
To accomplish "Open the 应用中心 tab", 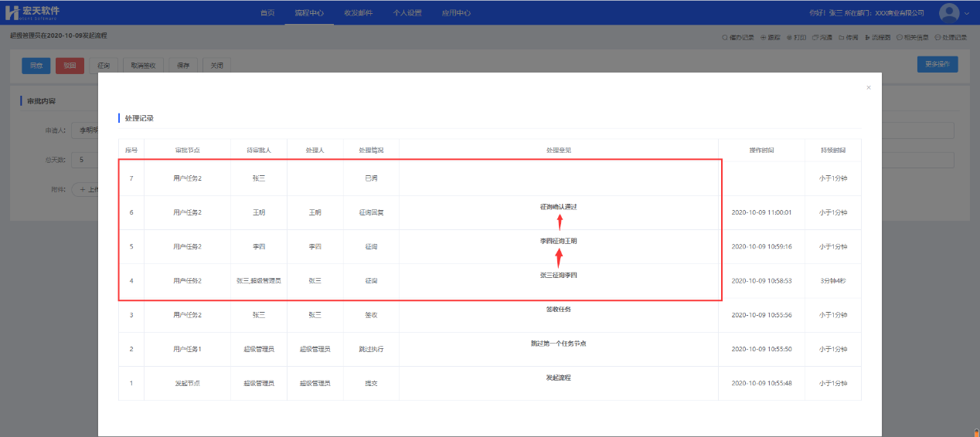I will pos(456,13).
